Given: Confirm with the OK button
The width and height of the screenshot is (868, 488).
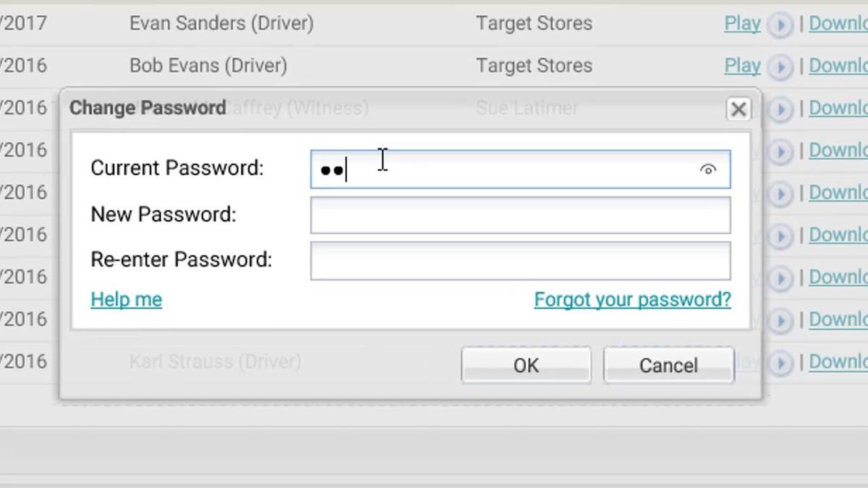Looking at the screenshot, I should 526,365.
